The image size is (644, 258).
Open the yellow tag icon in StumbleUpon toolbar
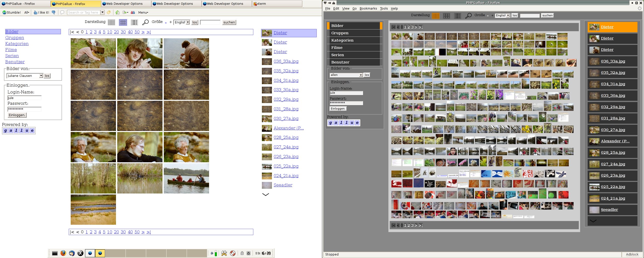(109, 12)
